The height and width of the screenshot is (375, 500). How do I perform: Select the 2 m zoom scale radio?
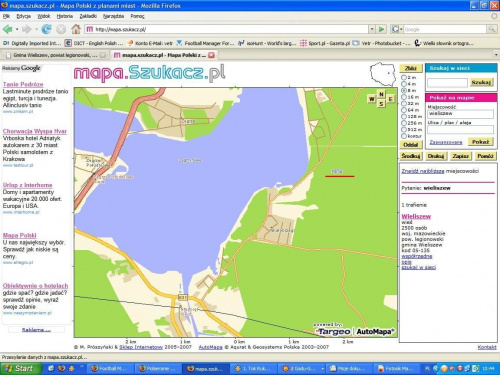coord(404,77)
